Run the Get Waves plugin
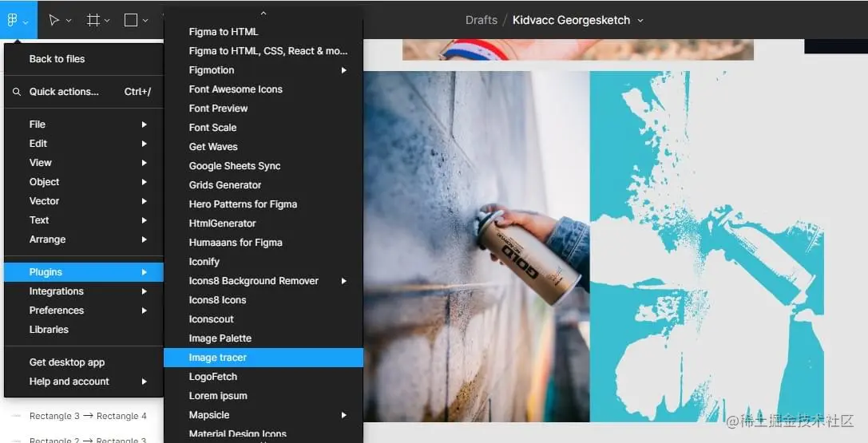868x443 pixels. [264, 147]
